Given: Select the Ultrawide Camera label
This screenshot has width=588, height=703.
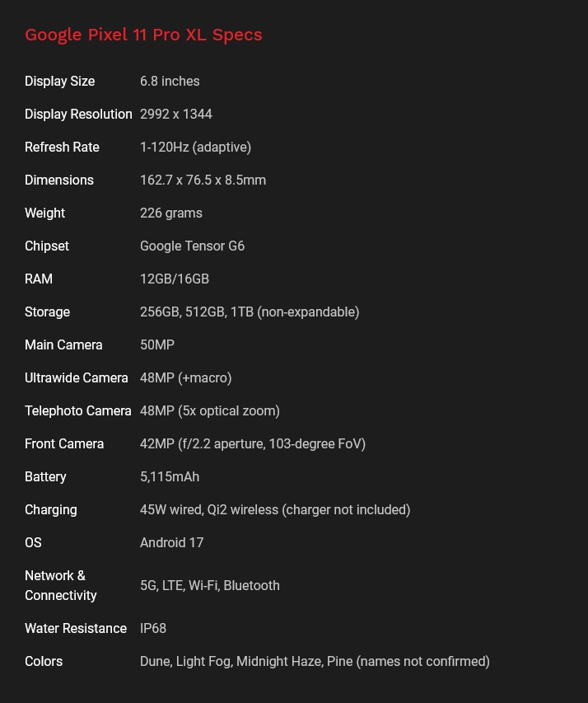Looking at the screenshot, I should tap(77, 378).
